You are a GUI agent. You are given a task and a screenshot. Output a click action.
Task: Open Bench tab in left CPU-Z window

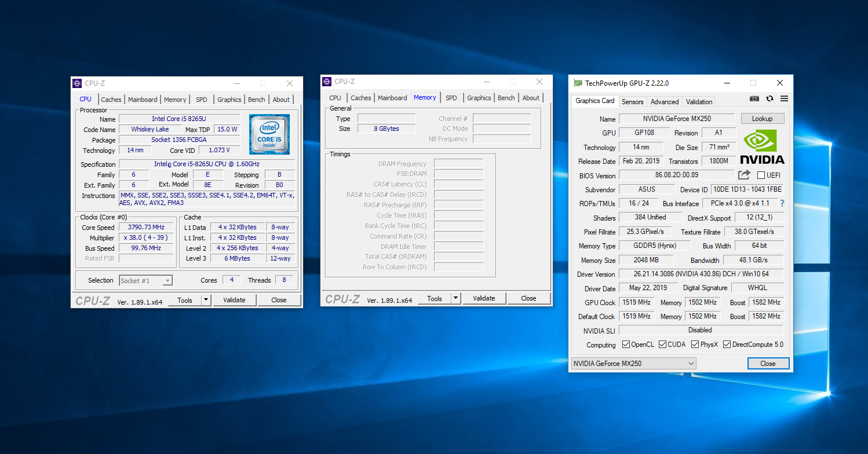(257, 100)
